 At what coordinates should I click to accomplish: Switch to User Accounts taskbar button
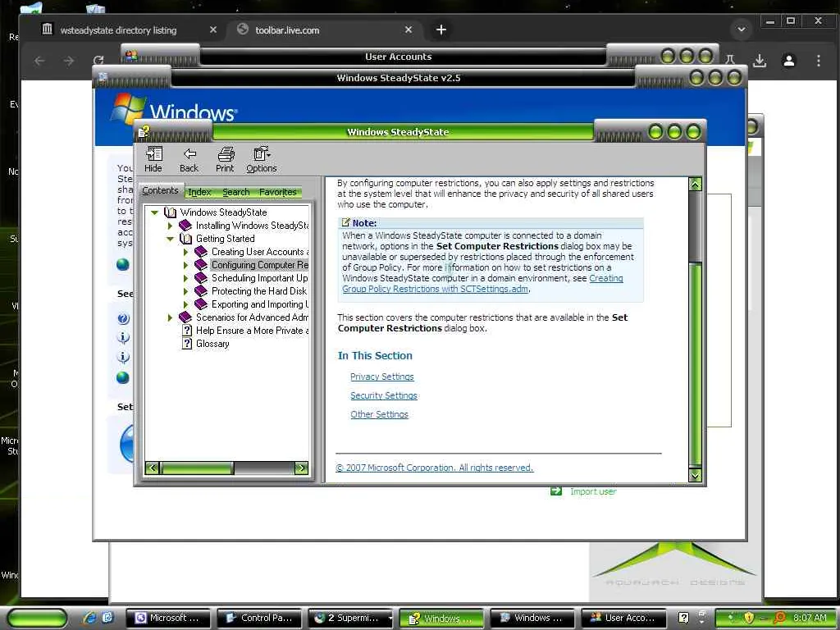click(x=623, y=619)
